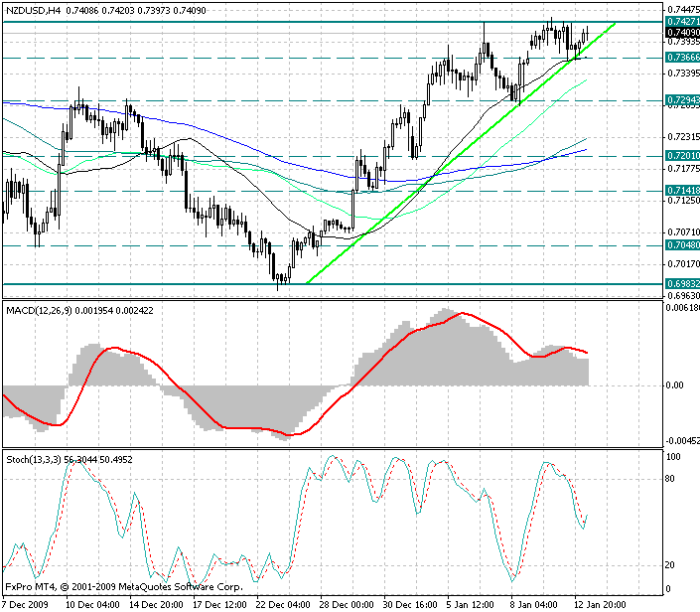This screenshot has height=612, width=700.
Task: Click the 0.71250 price axis label
Action: pyautogui.click(x=683, y=201)
